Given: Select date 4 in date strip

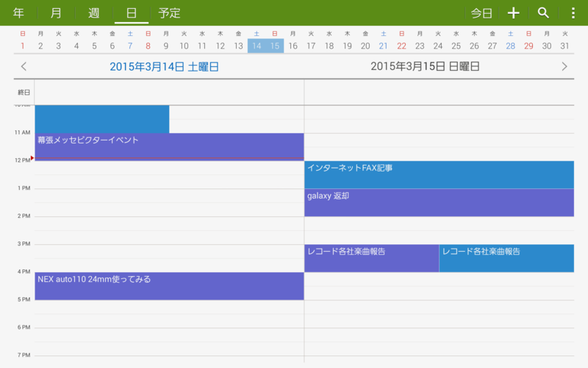Looking at the screenshot, I should (x=76, y=46).
